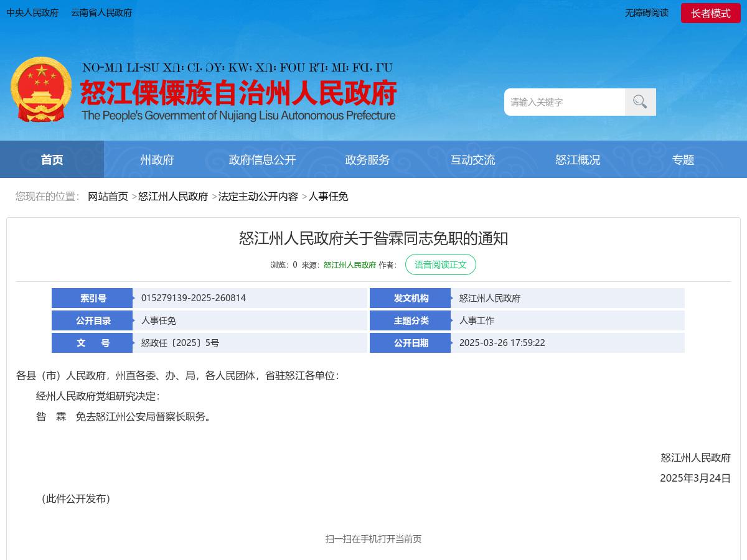Click 网站首页 in the breadcrumb
Image resolution: width=747 pixels, height=560 pixels.
click(108, 197)
